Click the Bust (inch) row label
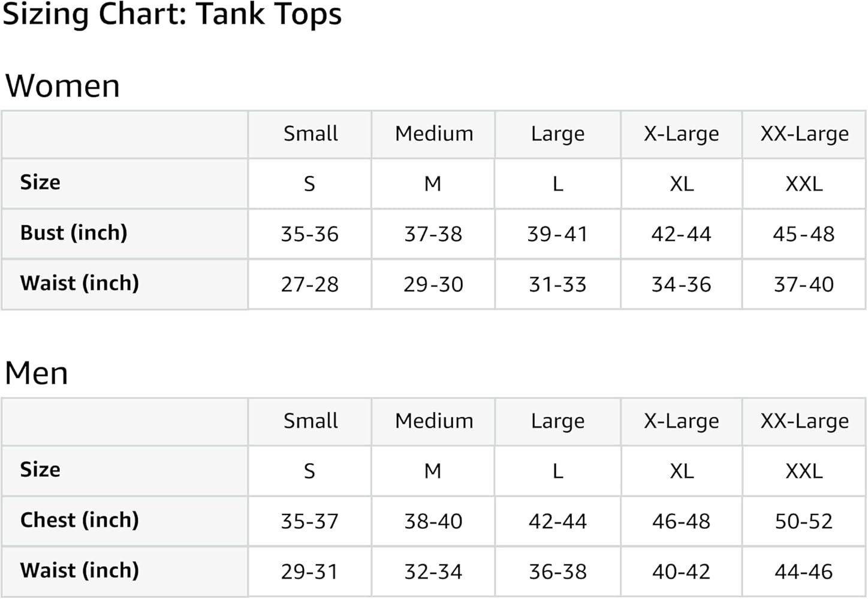The image size is (868, 599). (x=74, y=232)
